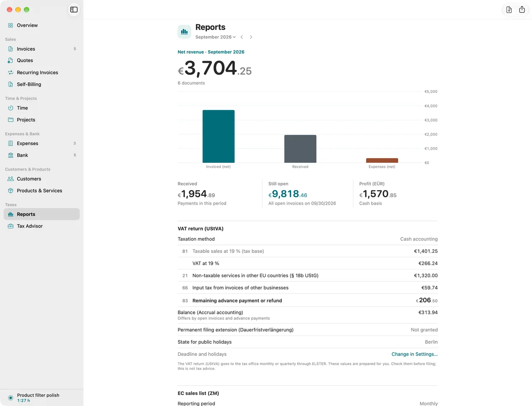Click the Expenses receipt icon

(11, 144)
